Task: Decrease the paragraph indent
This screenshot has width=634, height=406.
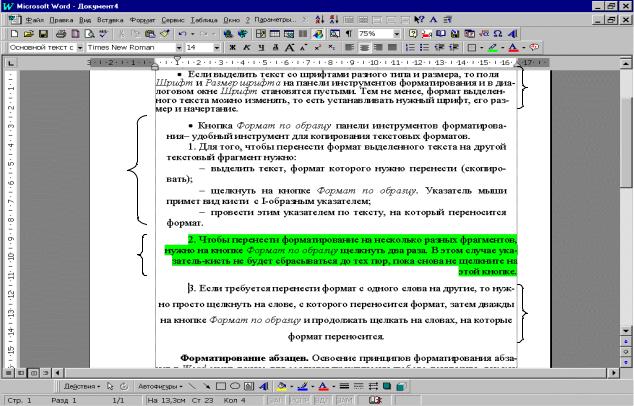Action: 439,48
